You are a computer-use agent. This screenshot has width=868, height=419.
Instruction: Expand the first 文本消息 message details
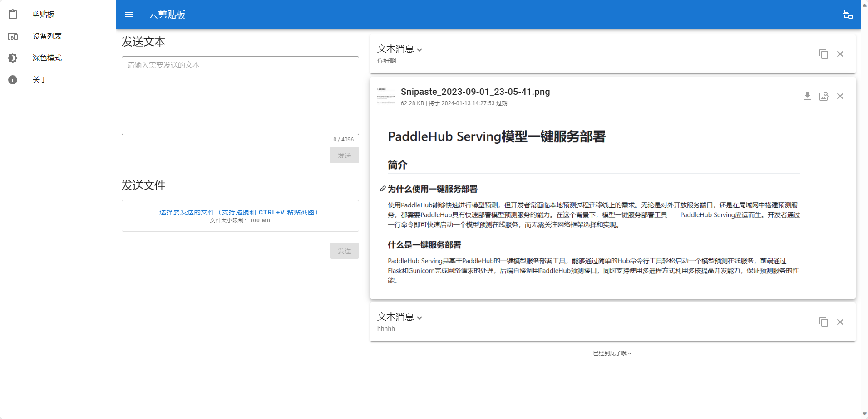pyautogui.click(x=419, y=49)
